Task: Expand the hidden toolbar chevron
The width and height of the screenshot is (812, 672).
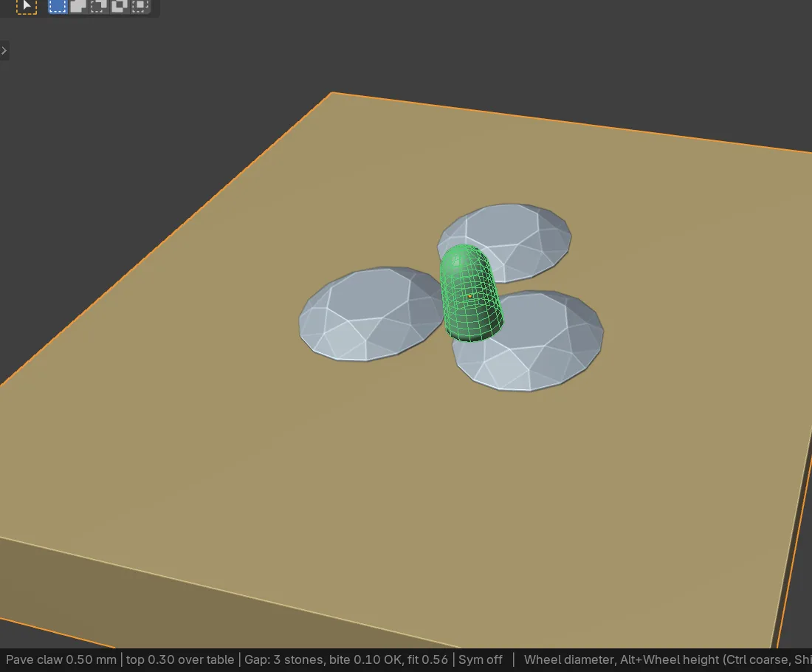Action: click(4, 50)
